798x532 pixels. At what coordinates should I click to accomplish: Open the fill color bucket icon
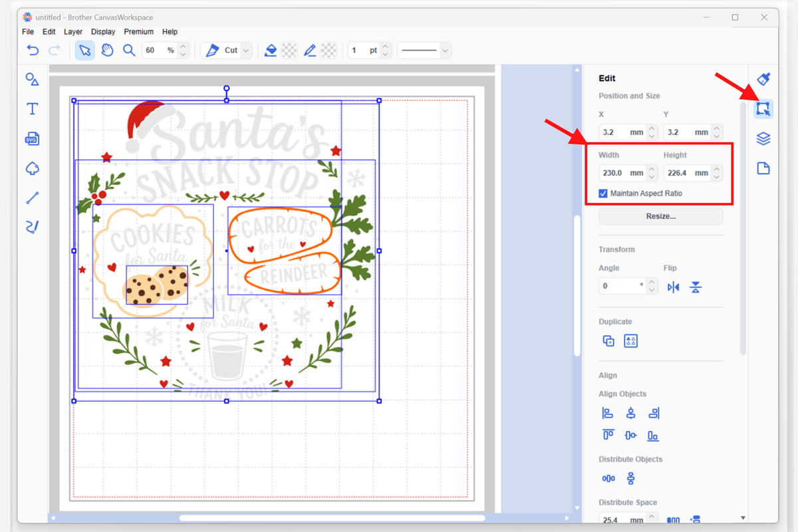click(x=271, y=50)
